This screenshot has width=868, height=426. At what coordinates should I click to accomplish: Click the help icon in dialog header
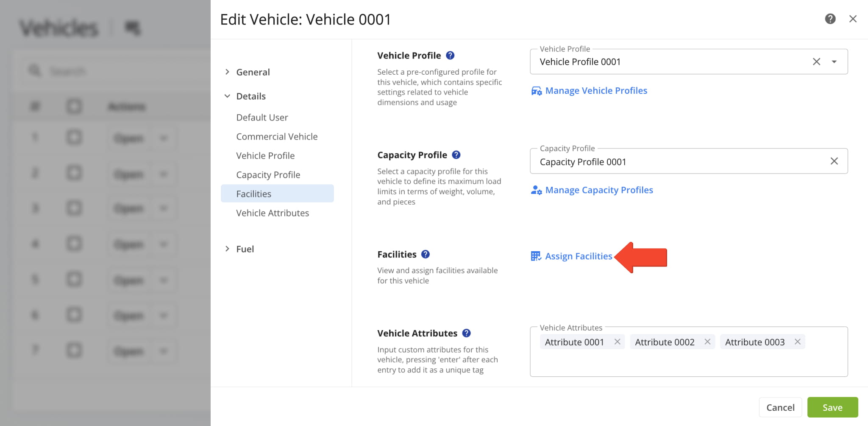point(830,19)
